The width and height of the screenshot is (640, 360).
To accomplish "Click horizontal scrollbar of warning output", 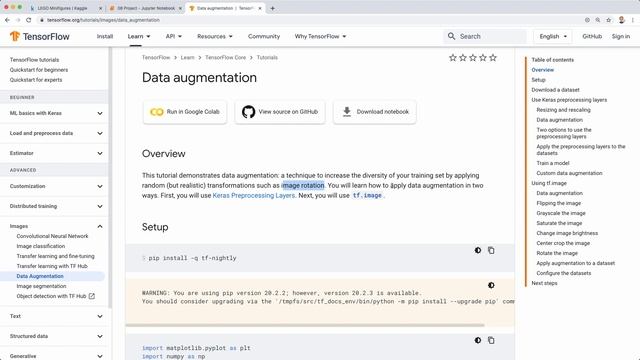I will pos(305,325).
